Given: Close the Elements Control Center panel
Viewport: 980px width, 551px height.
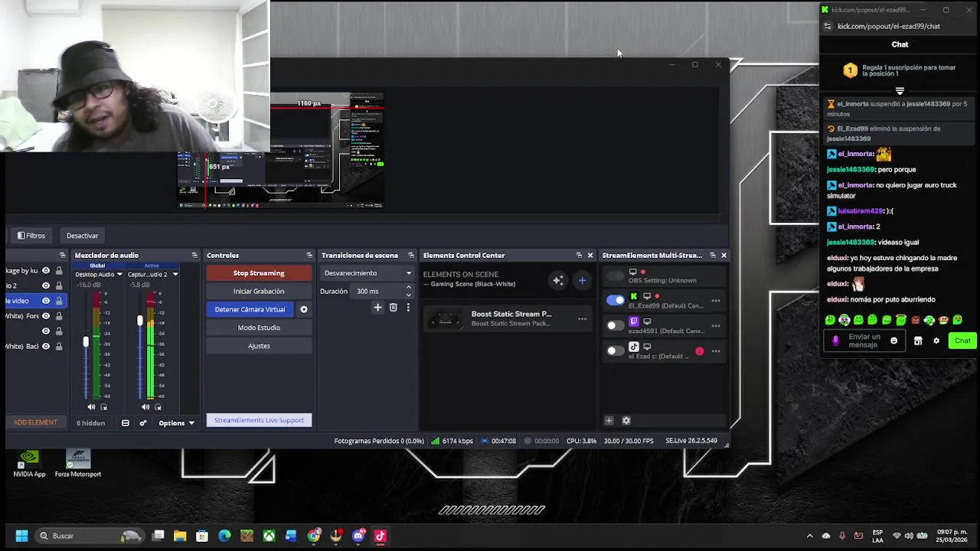Looking at the screenshot, I should [x=590, y=256].
